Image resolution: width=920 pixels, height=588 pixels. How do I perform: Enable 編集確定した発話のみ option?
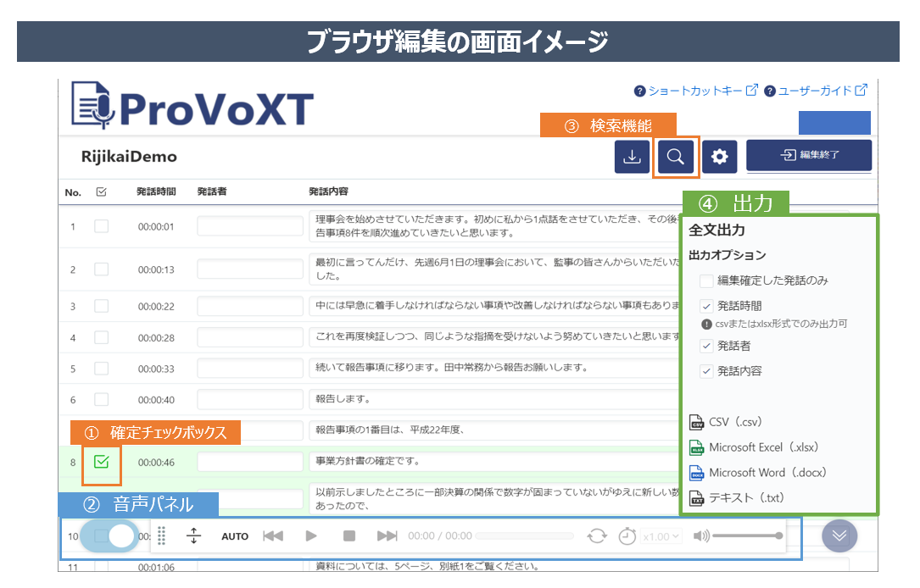point(706,280)
